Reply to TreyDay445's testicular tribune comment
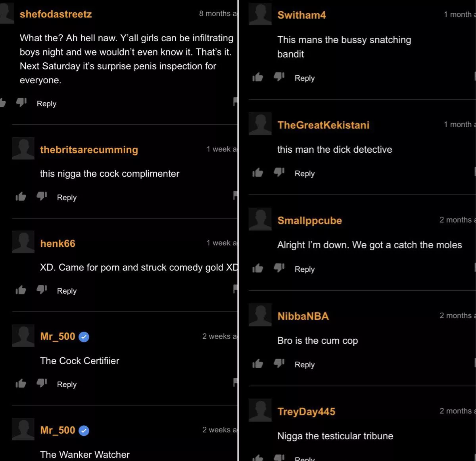476x461 pixels. (305, 459)
